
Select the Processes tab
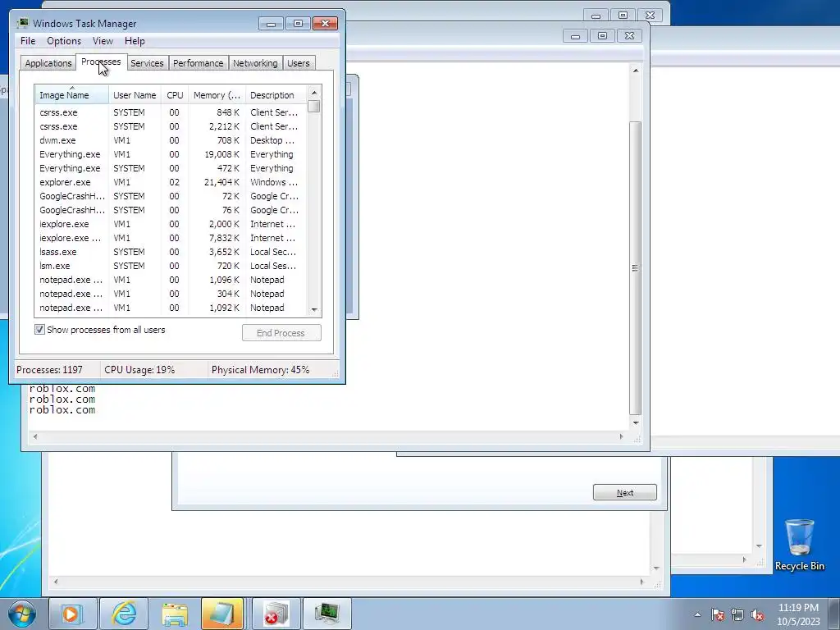[101, 62]
